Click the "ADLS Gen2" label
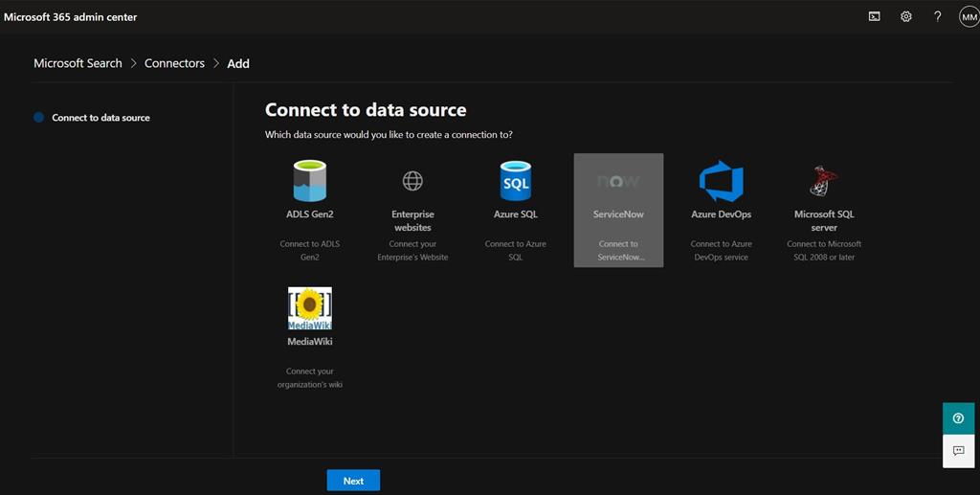The height and width of the screenshot is (495, 980). tap(310, 214)
